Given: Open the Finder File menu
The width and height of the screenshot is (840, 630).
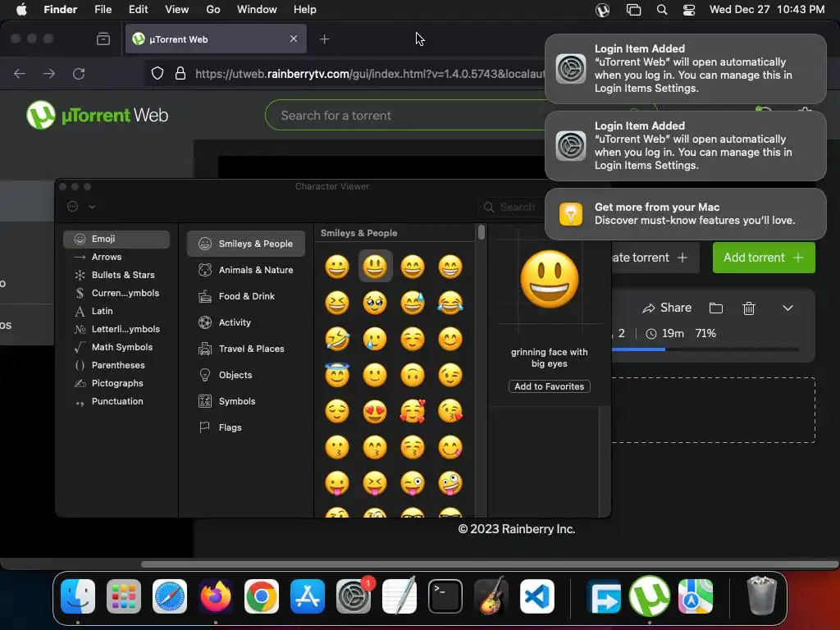Looking at the screenshot, I should (103, 10).
